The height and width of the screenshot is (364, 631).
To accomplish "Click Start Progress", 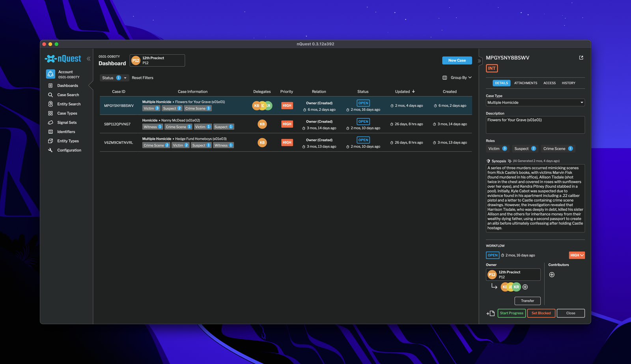I will pyautogui.click(x=512, y=313).
